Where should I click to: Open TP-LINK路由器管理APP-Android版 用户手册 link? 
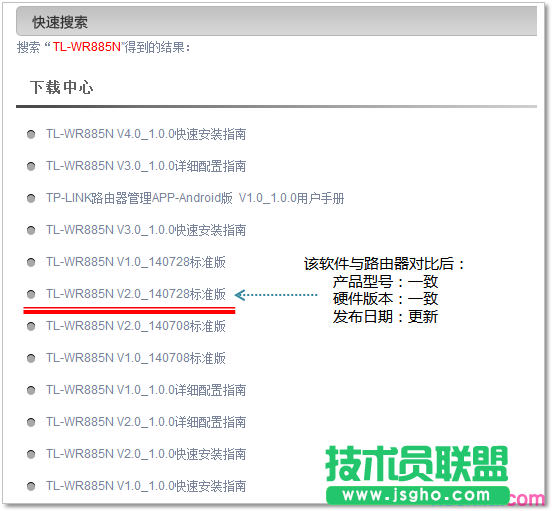pyautogui.click(x=195, y=198)
